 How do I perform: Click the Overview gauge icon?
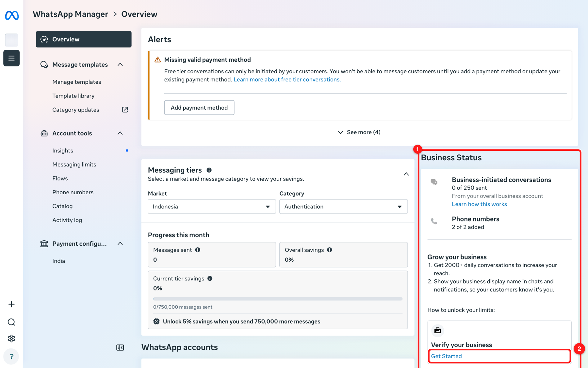click(44, 39)
